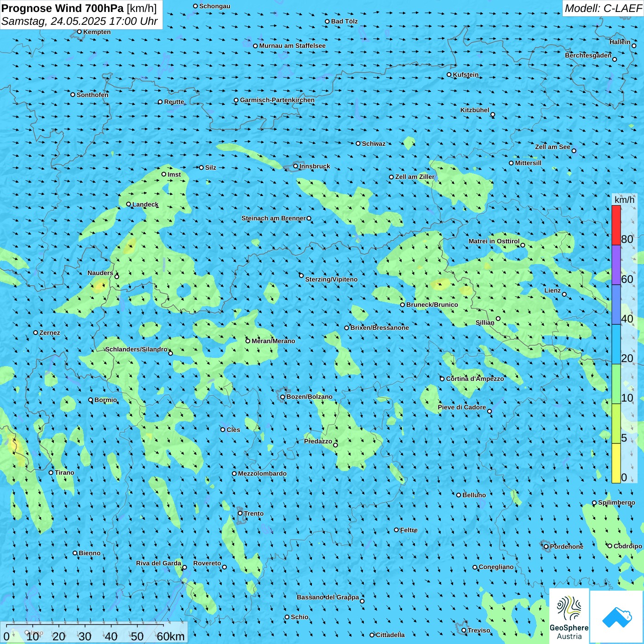644x644 pixels.
Task: Click the Bad Tölz label
Action: (x=345, y=21)
